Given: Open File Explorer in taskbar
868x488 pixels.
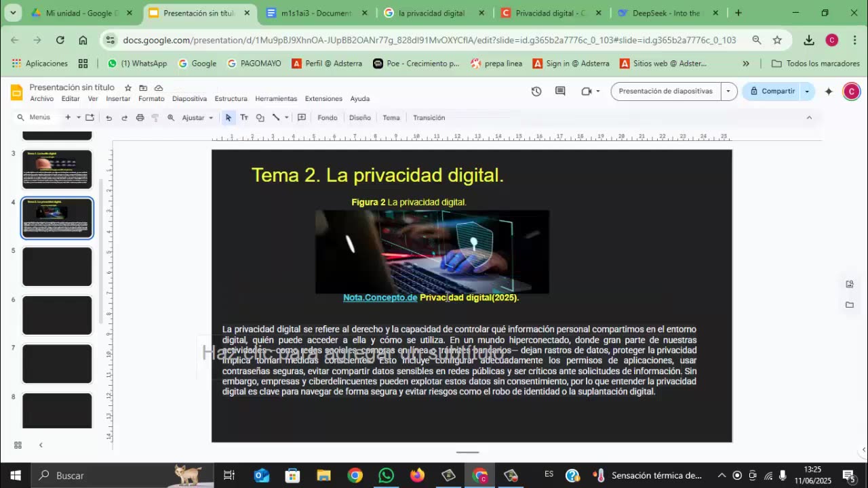Looking at the screenshot, I should click(x=323, y=475).
